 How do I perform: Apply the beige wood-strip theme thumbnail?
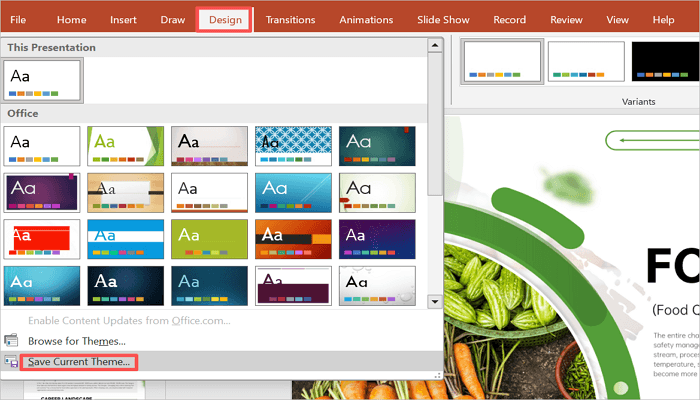(x=209, y=146)
